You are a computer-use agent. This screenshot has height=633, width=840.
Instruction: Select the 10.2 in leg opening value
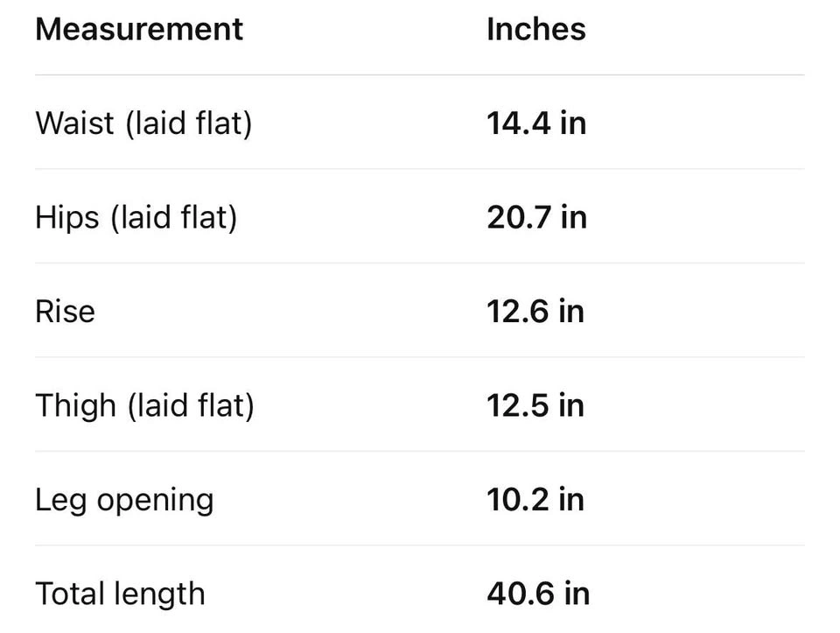[535, 500]
